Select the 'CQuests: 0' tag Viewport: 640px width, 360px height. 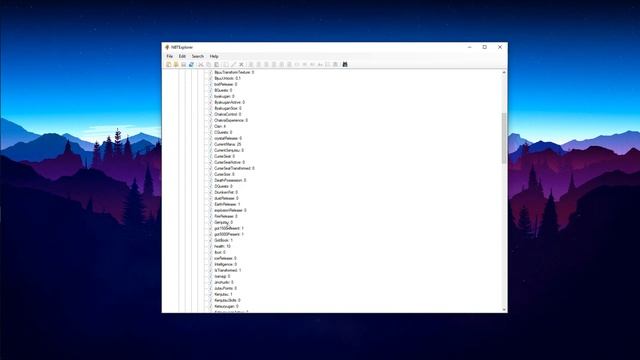pyautogui.click(x=223, y=132)
